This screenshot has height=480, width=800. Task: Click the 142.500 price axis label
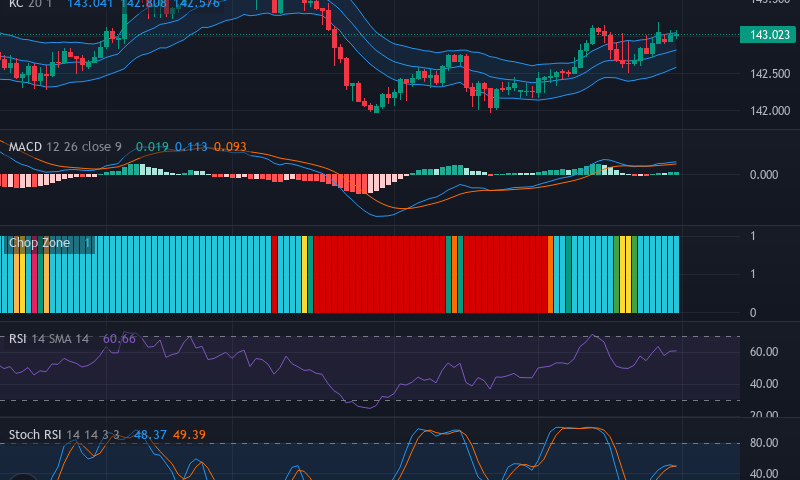[770, 74]
